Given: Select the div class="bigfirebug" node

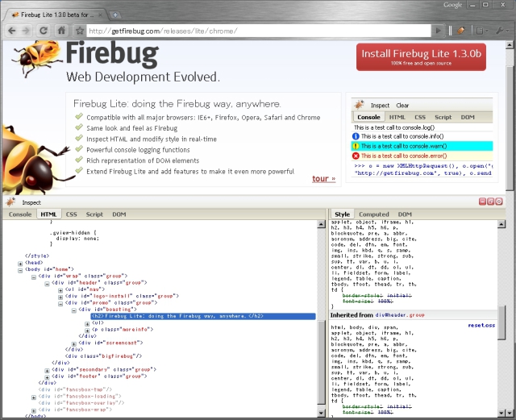Looking at the screenshot, I should 103,356.
